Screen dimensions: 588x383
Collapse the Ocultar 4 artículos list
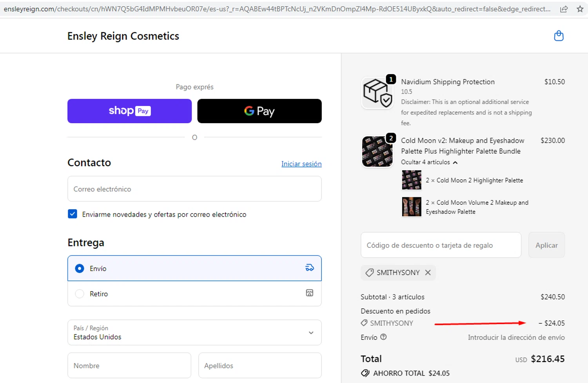pos(429,162)
